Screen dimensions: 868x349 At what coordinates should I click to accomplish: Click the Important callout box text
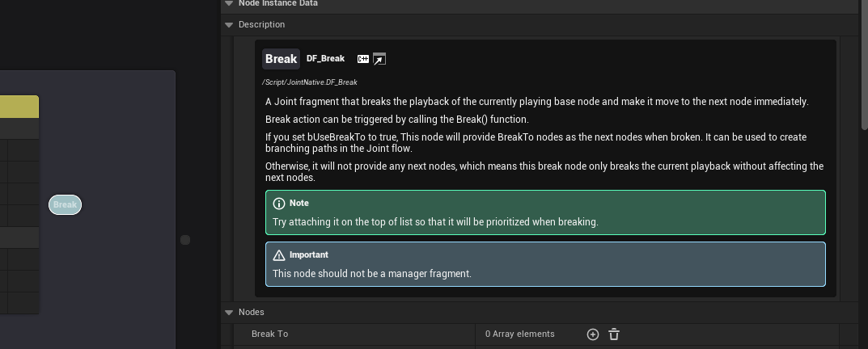coord(372,274)
